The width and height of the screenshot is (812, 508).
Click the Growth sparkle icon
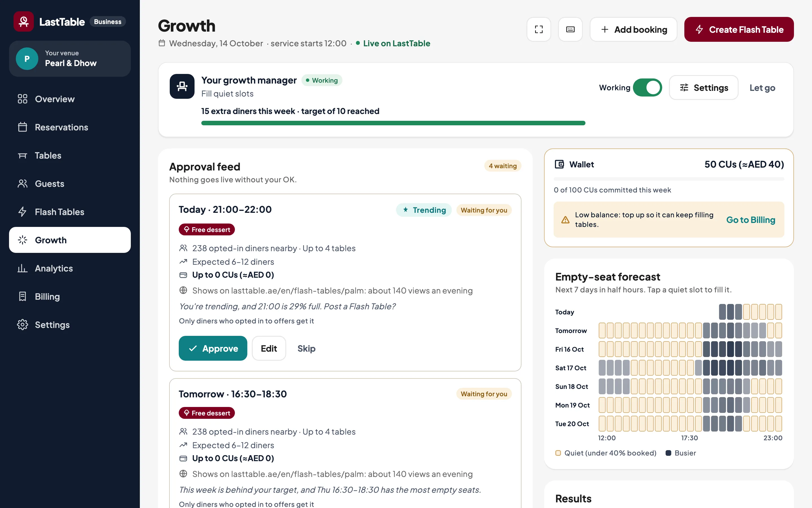tap(23, 240)
